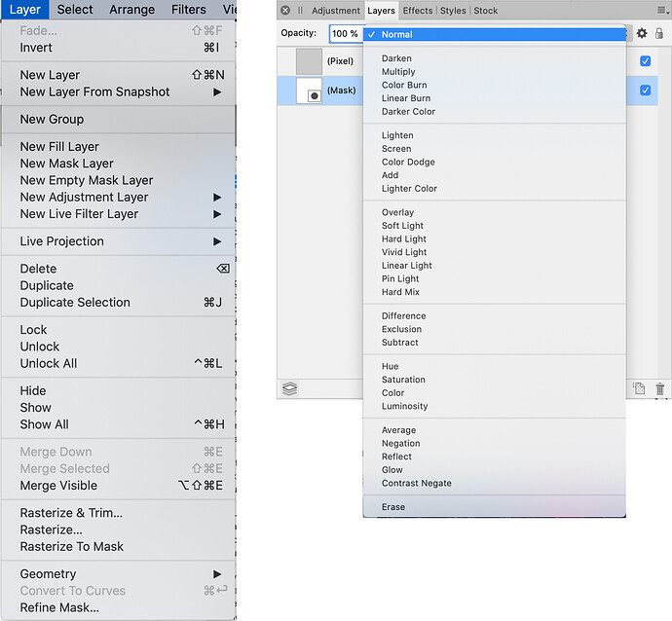Choose Duplicate Selection menu entry
This screenshot has width=672, height=621.
[119, 303]
